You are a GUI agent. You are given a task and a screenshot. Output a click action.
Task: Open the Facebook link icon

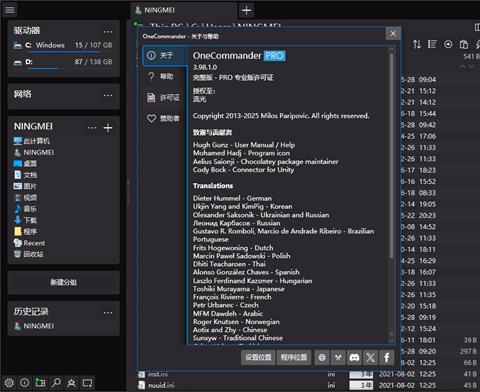pyautogui.click(x=387, y=357)
